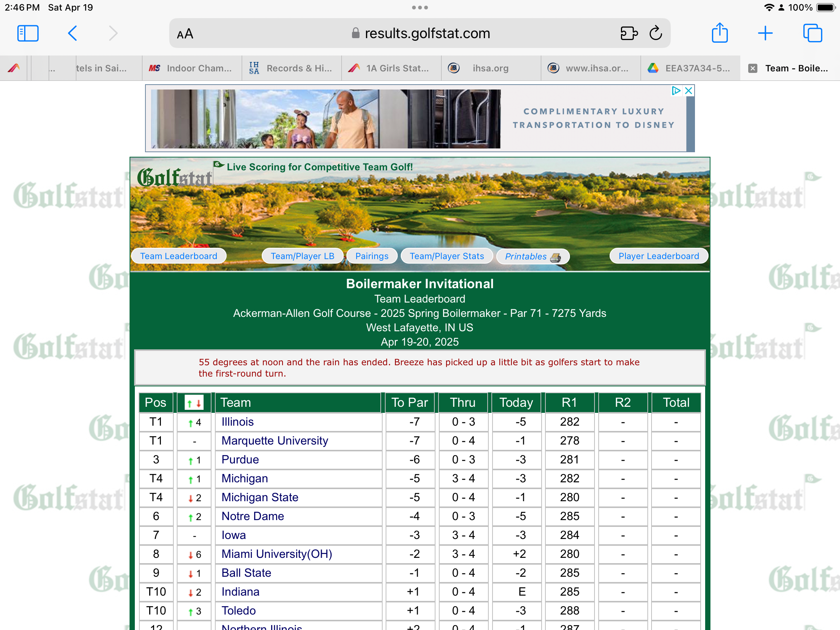Screen dimensions: 840x630
Task: Sort by position change arrows column
Action: click(x=194, y=403)
